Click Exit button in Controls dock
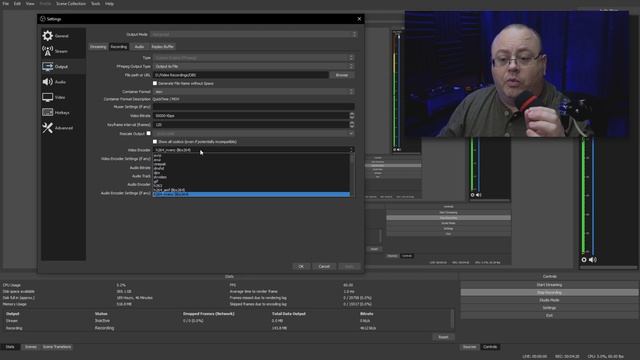Image resolution: width=640 pixels, height=360 pixels. click(x=549, y=316)
